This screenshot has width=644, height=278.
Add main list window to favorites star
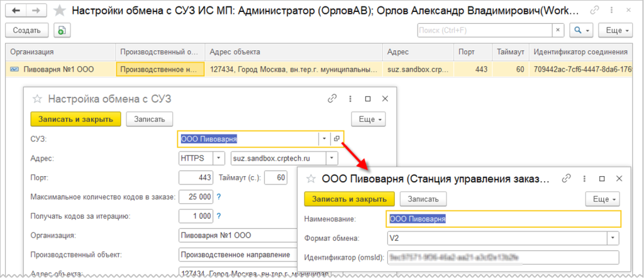click(60, 11)
